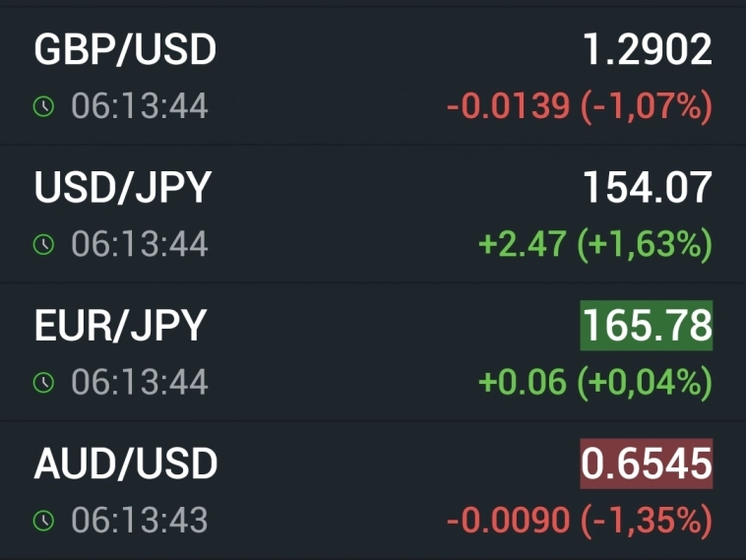
Task: Select the AUD/USD pair name
Action: click(x=126, y=464)
